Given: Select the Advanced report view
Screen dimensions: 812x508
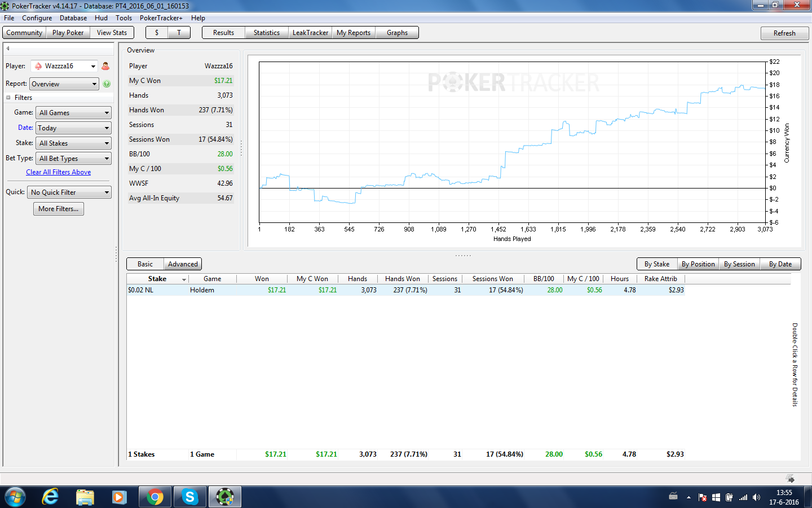Looking at the screenshot, I should [x=183, y=264].
